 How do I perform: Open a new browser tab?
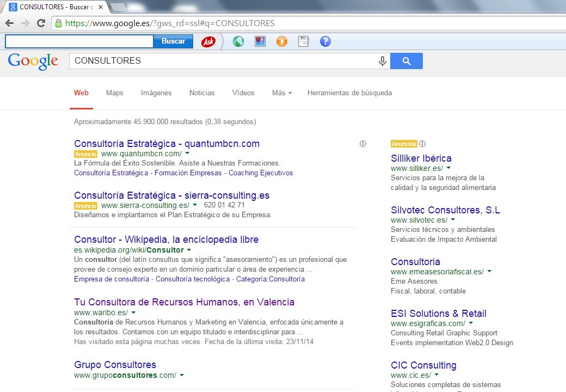coord(118,7)
